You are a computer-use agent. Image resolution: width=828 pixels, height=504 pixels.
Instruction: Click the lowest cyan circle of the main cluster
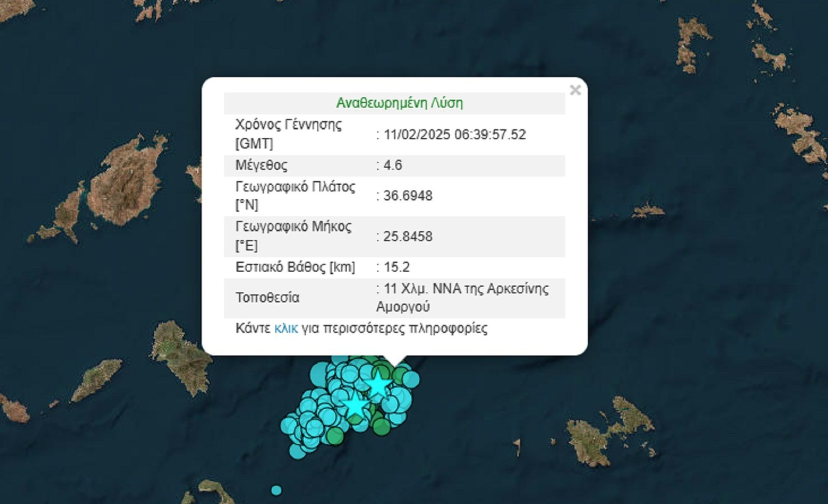point(297,451)
